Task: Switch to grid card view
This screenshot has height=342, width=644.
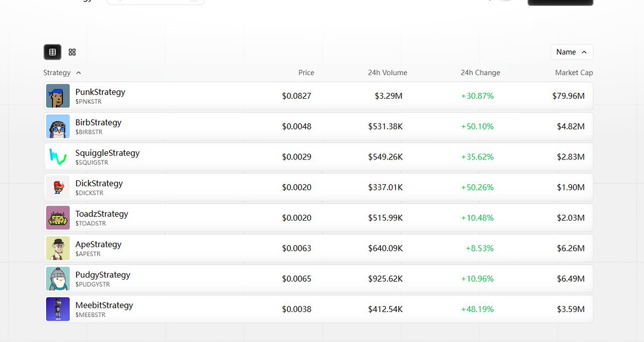Action: [x=72, y=52]
